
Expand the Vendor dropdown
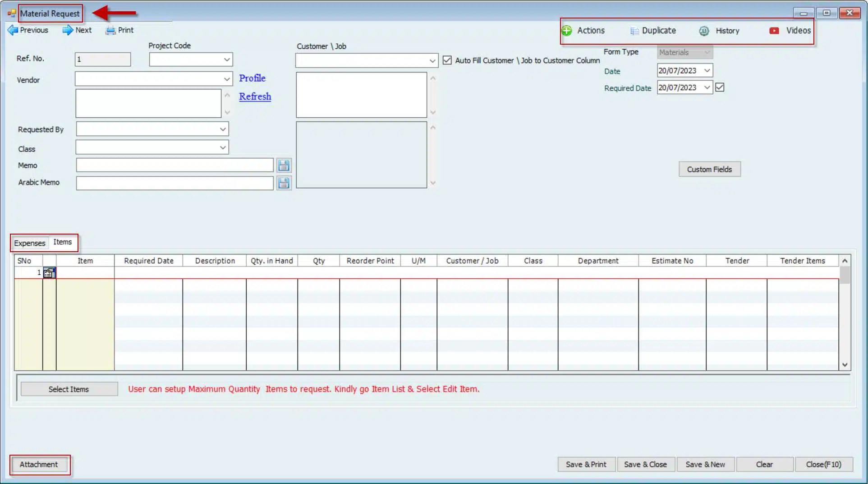coord(227,79)
